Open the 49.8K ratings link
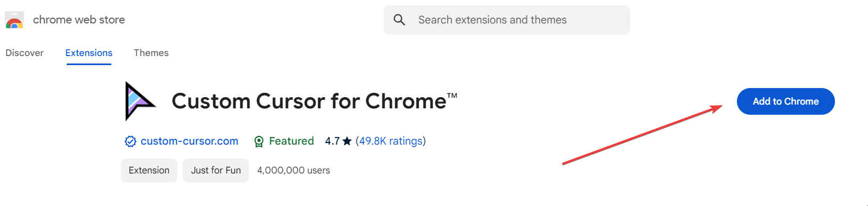868x206 pixels. (x=391, y=141)
